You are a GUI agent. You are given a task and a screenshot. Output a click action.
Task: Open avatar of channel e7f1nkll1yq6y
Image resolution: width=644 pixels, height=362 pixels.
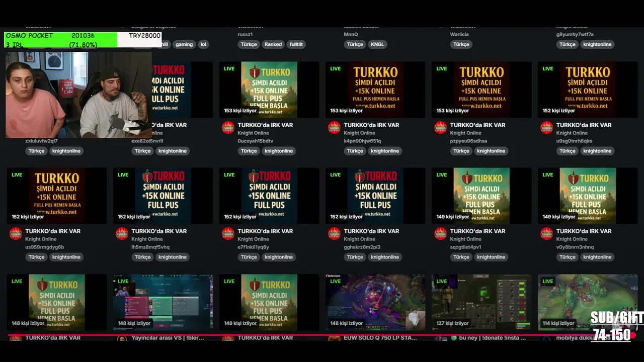pos(228,233)
